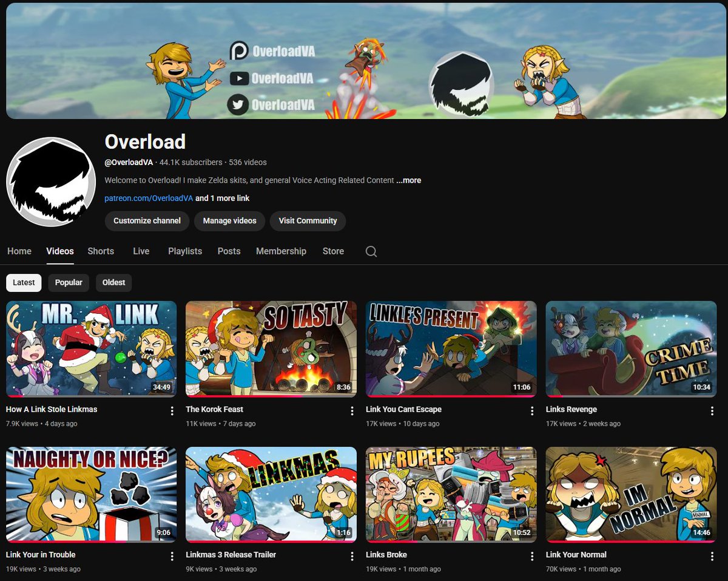This screenshot has width=728, height=581.
Task: Open options menu for How A Link Stole Linkmas
Action: tap(172, 411)
